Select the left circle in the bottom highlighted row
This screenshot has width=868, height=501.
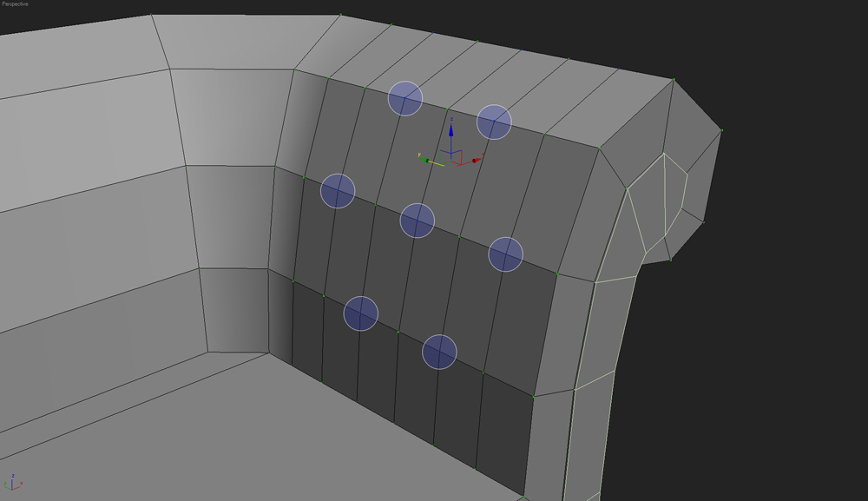point(361,313)
